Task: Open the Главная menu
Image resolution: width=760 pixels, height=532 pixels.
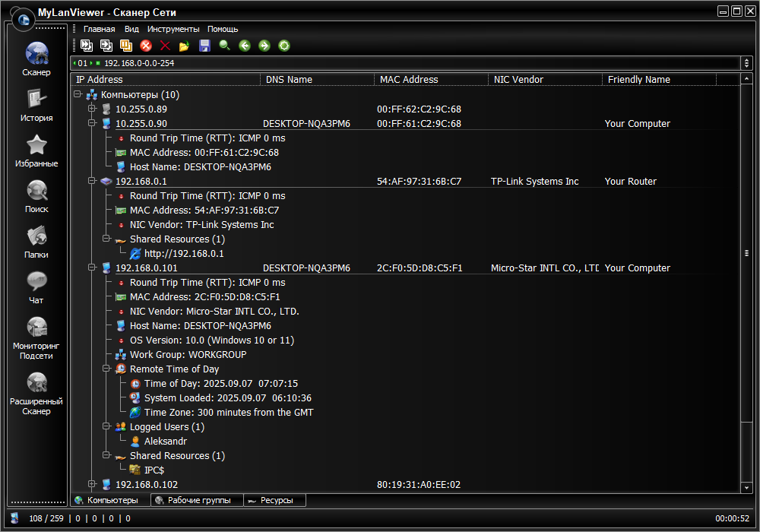Action: click(100, 29)
